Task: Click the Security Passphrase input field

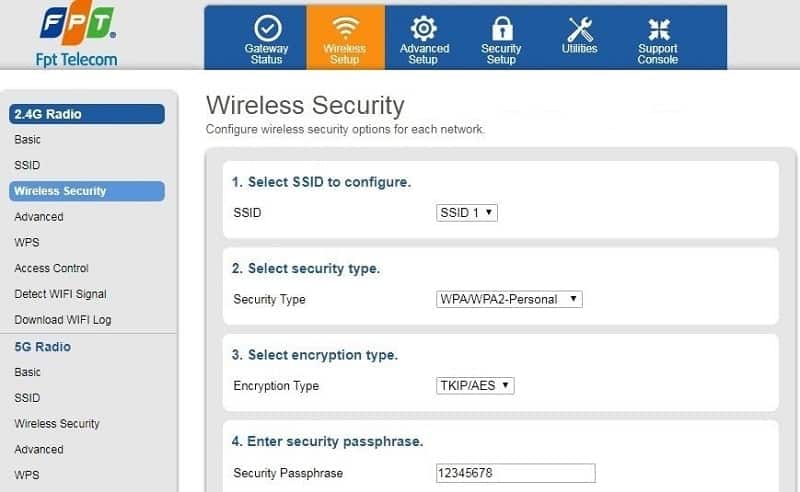Action: (x=515, y=473)
